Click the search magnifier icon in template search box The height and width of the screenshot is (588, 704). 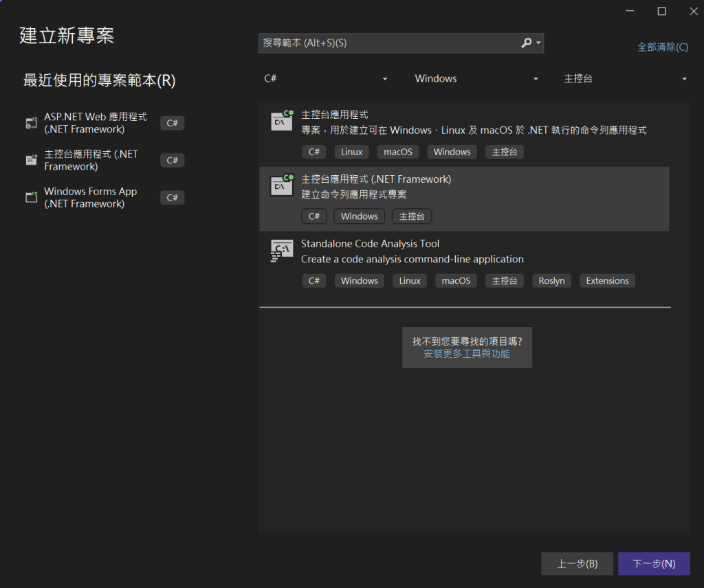(x=526, y=43)
